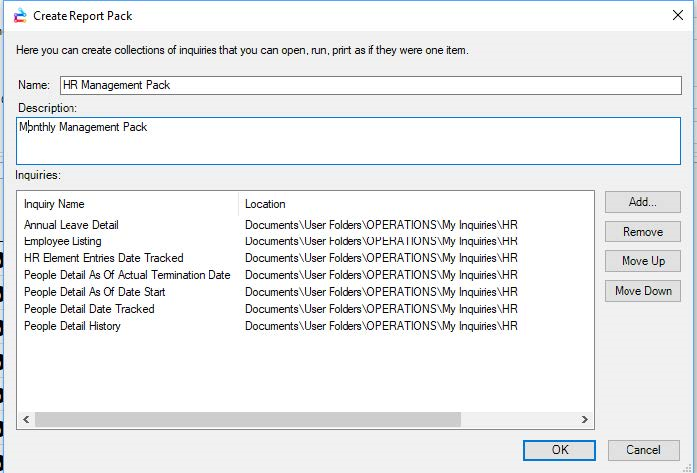
Task: Select the Annual Leave Detail inquiry
Action: tap(71, 225)
